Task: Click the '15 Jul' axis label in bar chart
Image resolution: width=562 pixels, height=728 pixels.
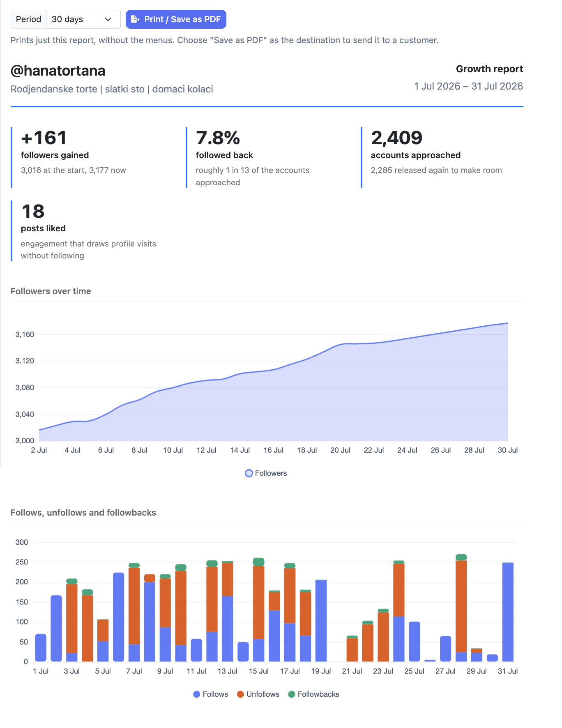Action: [x=259, y=671]
